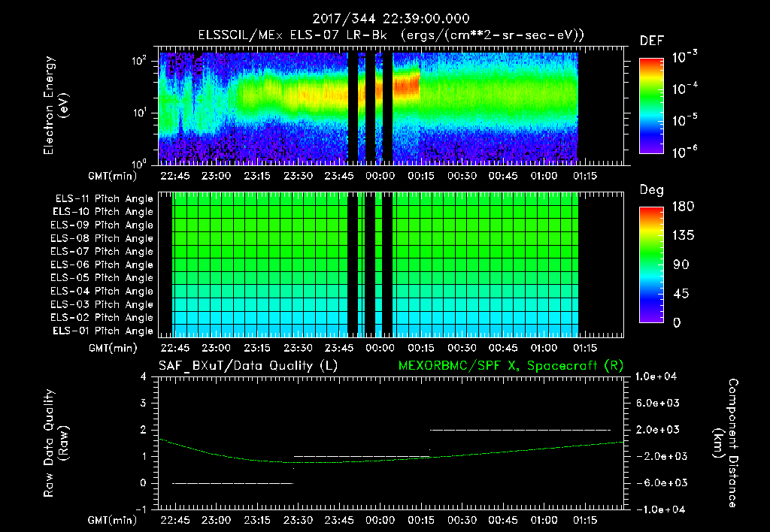Viewport: 770px width, 532px height.
Task: Click the MEXORBMC/SPF X, Spacecraft (R) legend
Action: click(x=511, y=366)
